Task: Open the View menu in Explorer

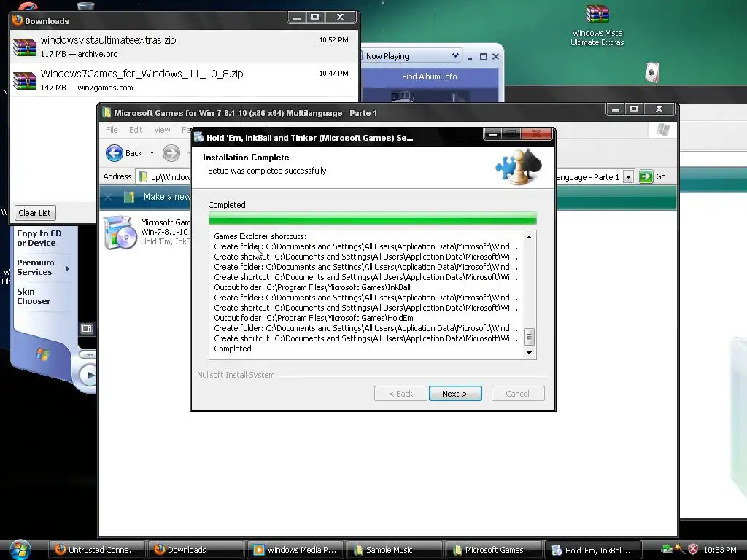Action: (162, 130)
